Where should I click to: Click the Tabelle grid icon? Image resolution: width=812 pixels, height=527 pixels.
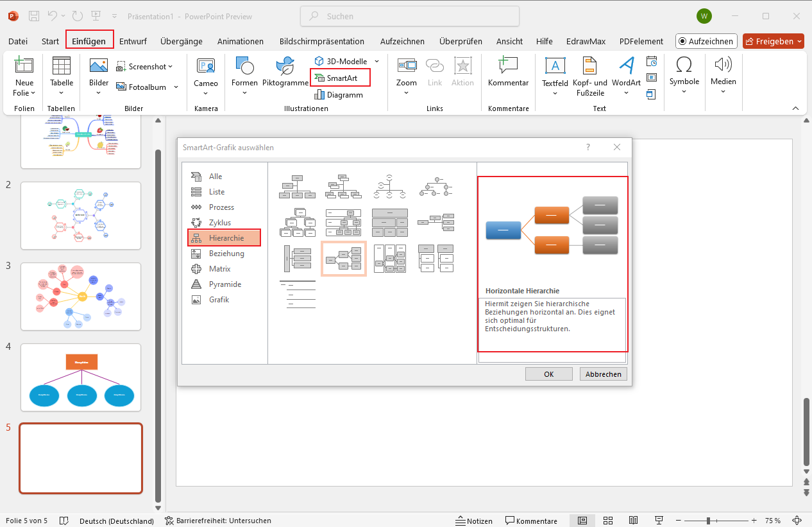pyautogui.click(x=62, y=66)
